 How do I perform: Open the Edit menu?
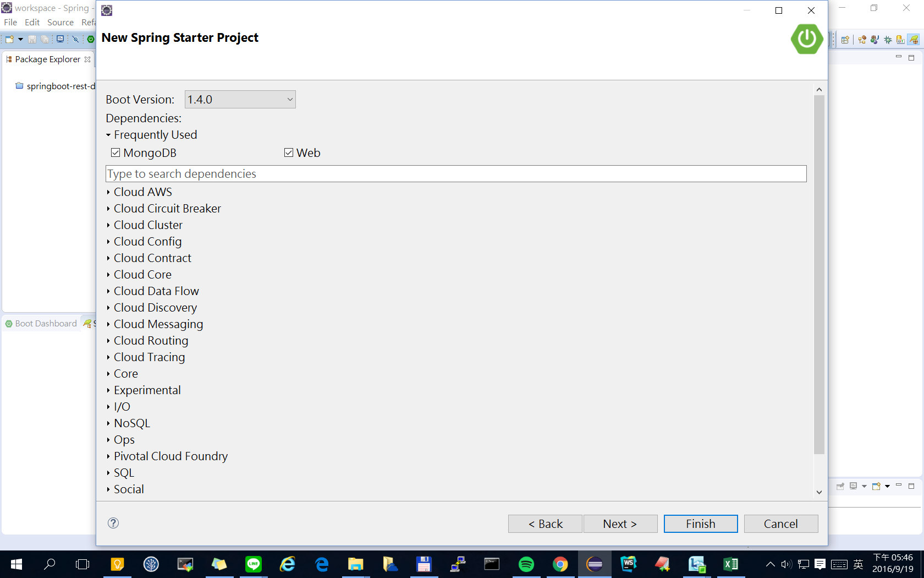pyautogui.click(x=32, y=23)
